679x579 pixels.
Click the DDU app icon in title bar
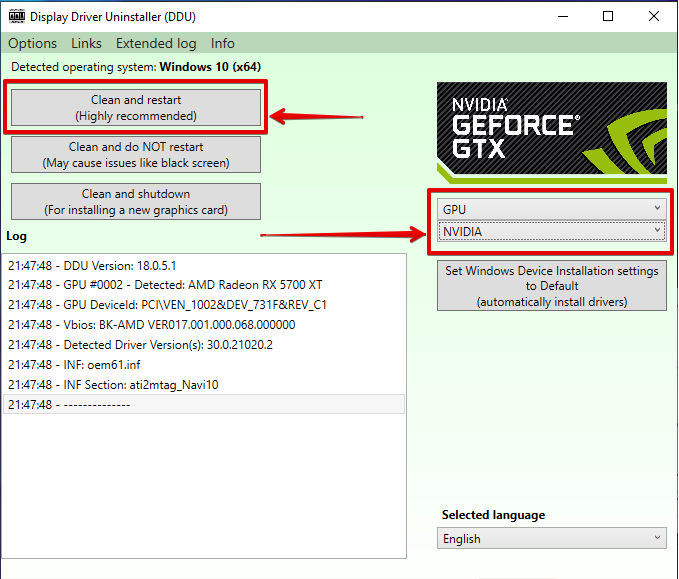coord(17,16)
